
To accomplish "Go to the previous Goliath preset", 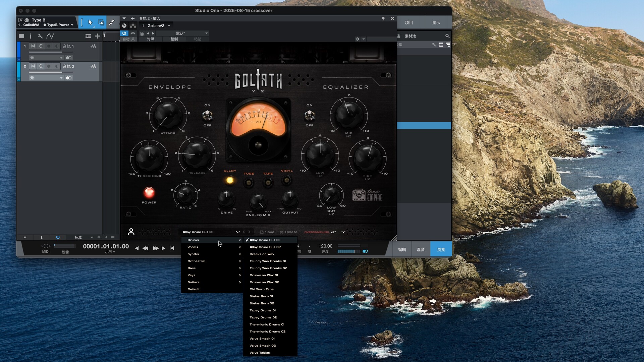I will pyautogui.click(x=244, y=232).
